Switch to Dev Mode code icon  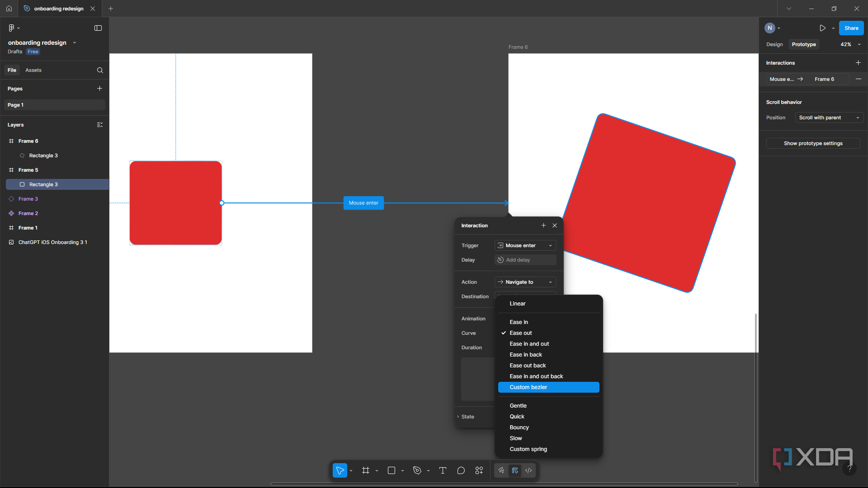528,470
